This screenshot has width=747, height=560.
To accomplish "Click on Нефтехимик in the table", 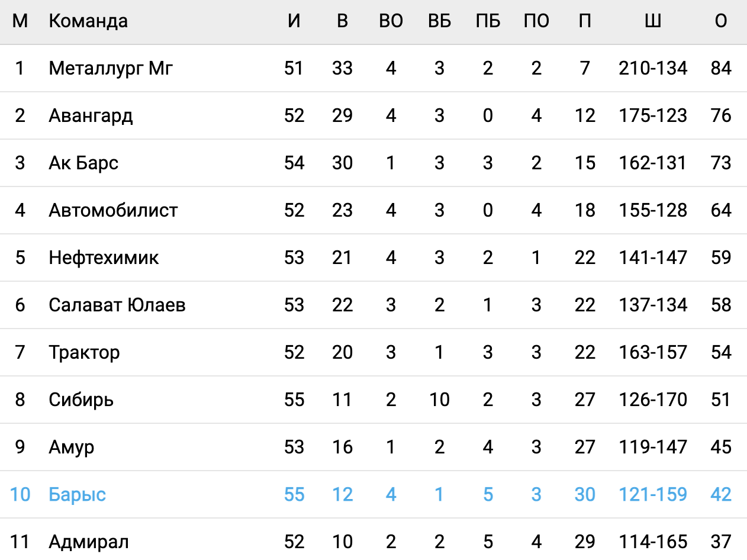I will pos(104,258).
